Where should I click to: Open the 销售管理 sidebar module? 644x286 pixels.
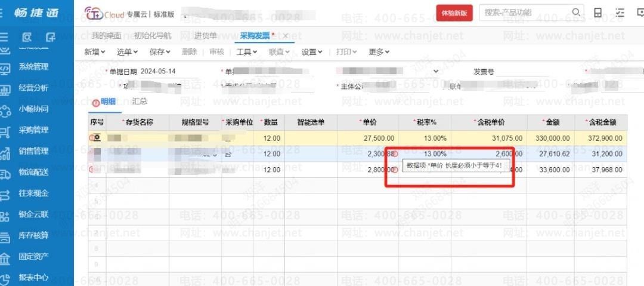(33, 151)
